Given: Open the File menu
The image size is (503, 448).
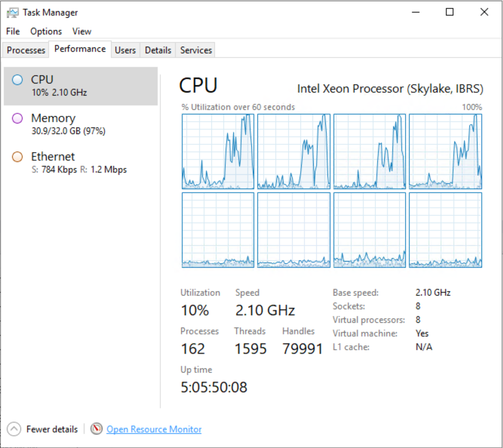Looking at the screenshot, I should coord(13,31).
